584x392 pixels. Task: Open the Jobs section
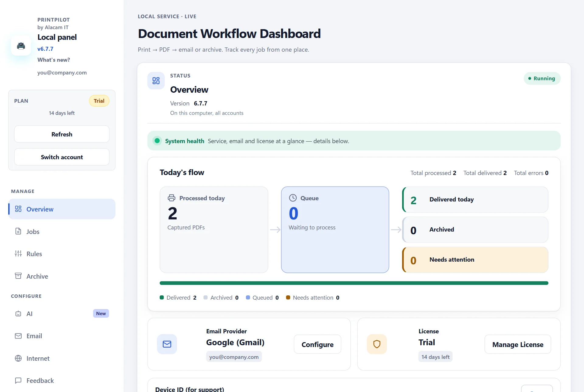[x=62, y=232]
